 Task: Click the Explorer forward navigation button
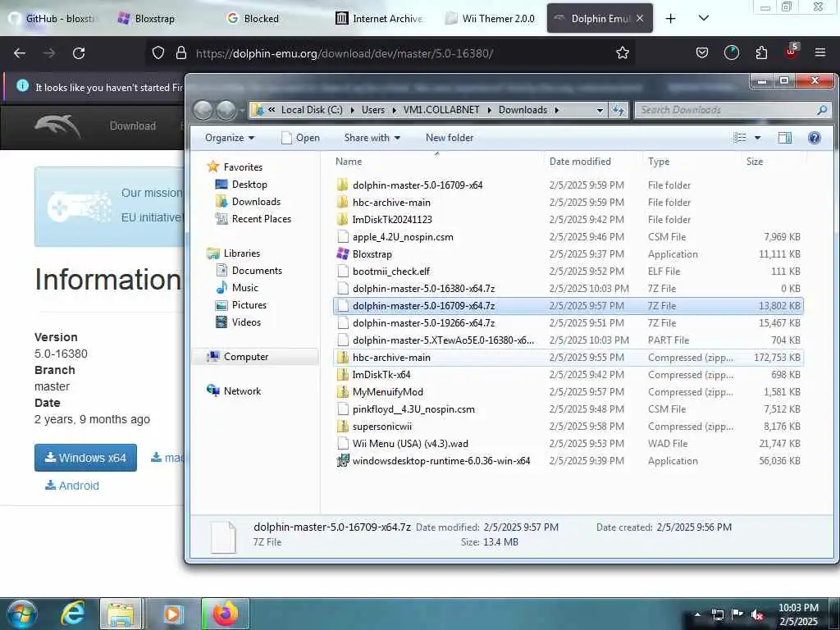pyautogui.click(x=226, y=110)
